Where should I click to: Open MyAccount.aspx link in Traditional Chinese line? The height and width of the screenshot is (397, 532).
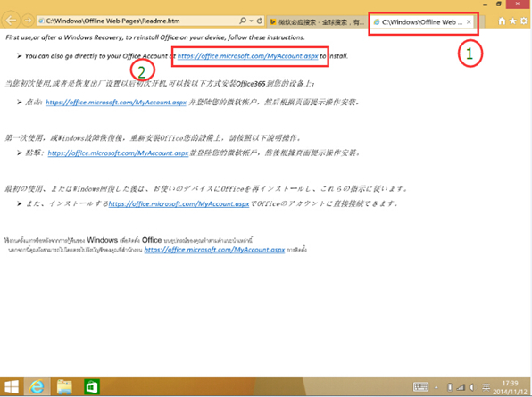point(118,153)
